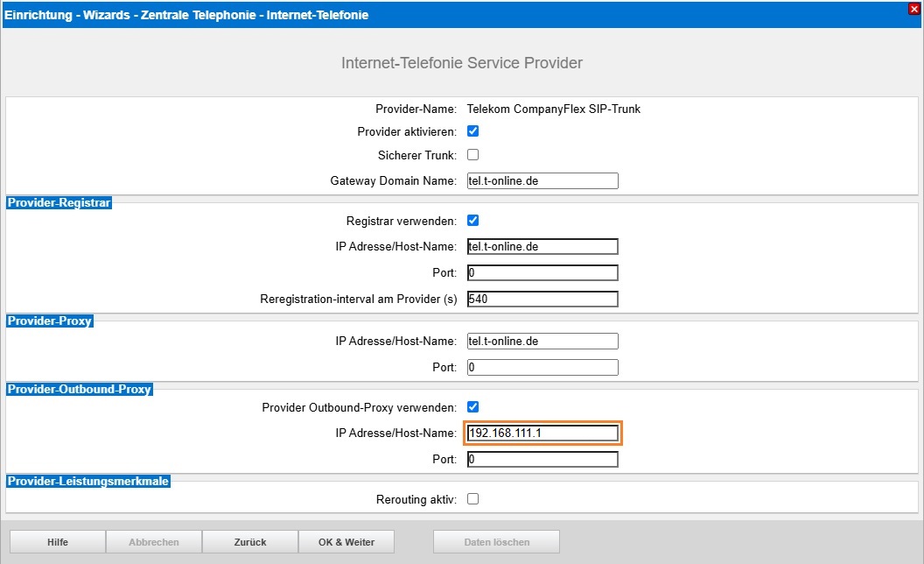Select the Internet-Telefonie Service Provider heading

(462, 63)
